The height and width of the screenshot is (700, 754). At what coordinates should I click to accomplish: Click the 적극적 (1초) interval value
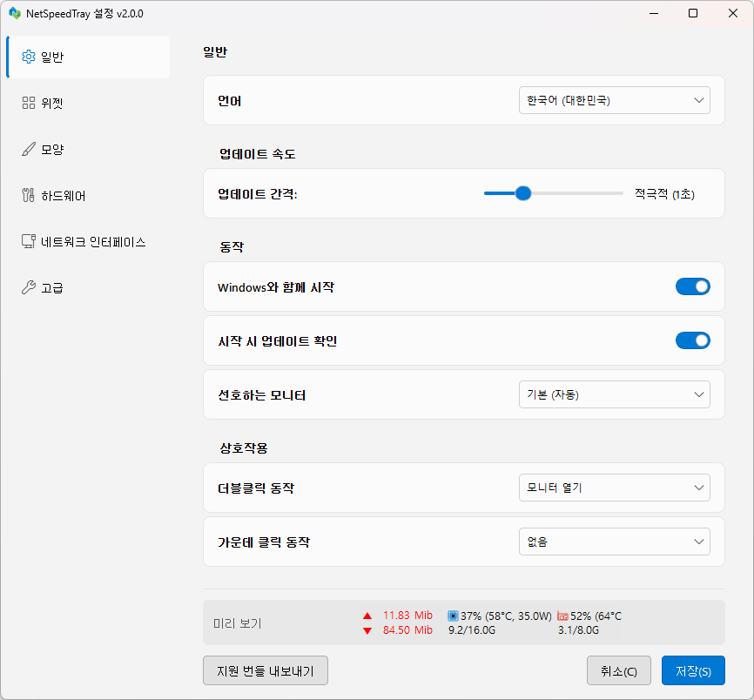[x=664, y=194]
